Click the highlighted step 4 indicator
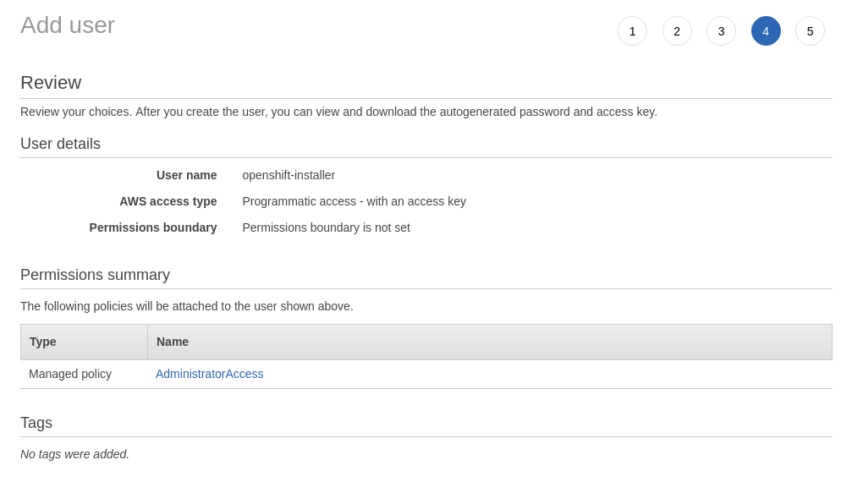The height and width of the screenshot is (504, 852). tap(766, 31)
